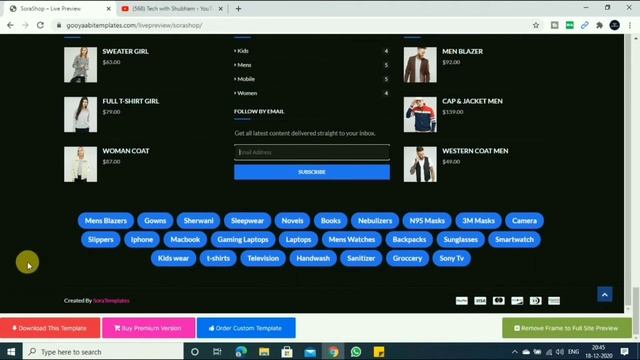640x360 pixels.
Task: Click Buy Premium Version button
Action: click(x=149, y=328)
